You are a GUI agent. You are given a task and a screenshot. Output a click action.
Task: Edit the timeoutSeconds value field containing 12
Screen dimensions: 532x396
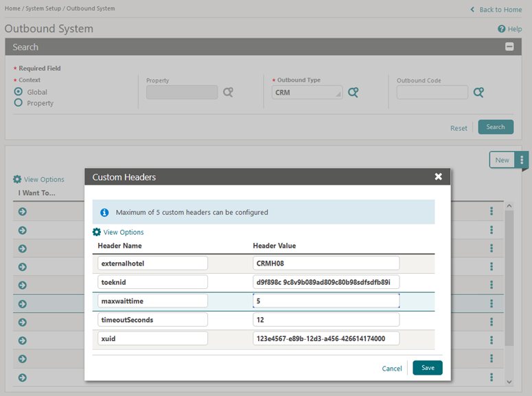pos(326,320)
